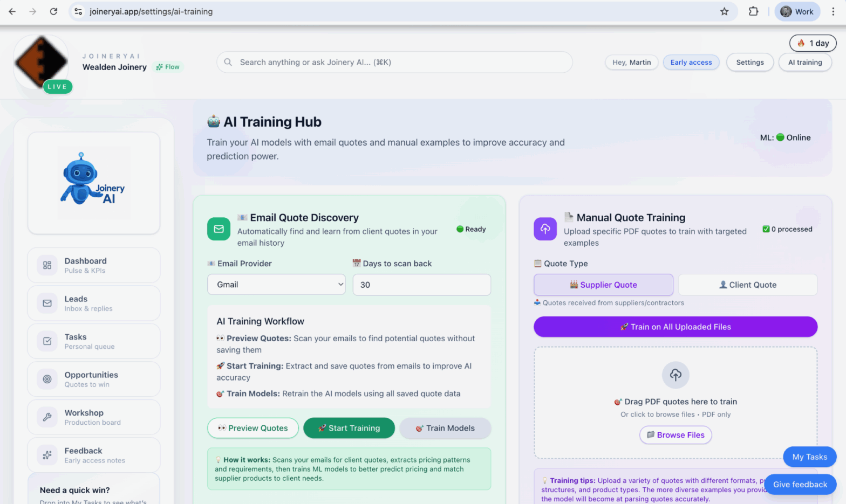Image resolution: width=846 pixels, height=504 pixels.
Task: Open Chrome's three-dot menu
Action: pos(833,11)
